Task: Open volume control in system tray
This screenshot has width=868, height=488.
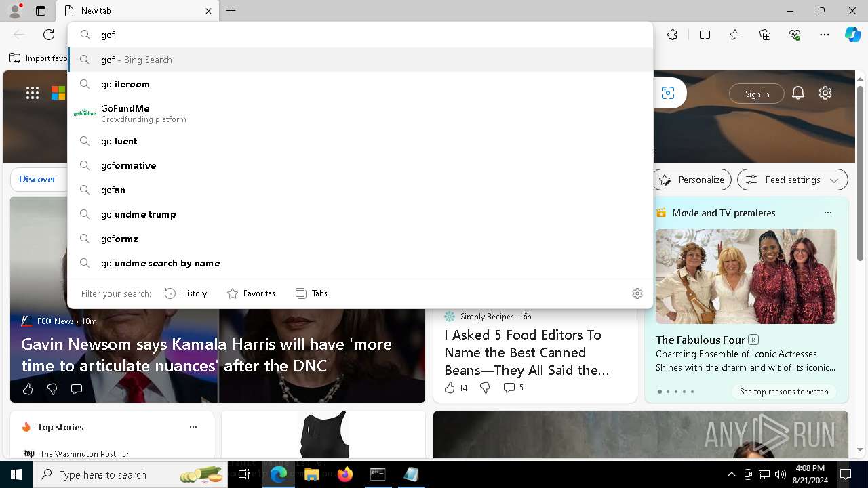Action: pos(780,474)
